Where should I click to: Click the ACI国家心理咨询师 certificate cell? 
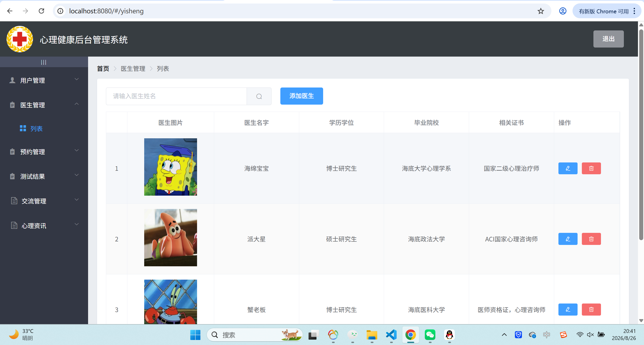point(511,239)
